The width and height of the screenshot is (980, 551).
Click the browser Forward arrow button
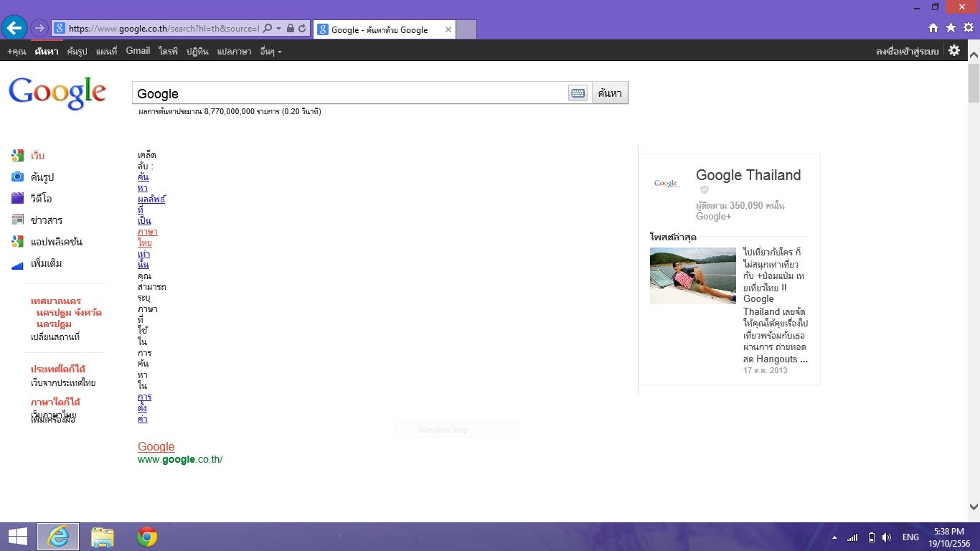click(x=39, y=29)
